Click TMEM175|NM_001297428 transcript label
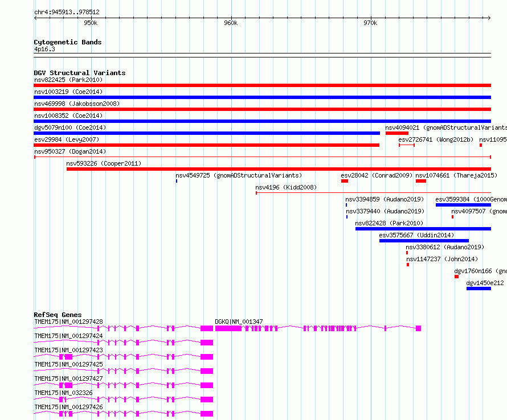 click(x=68, y=322)
